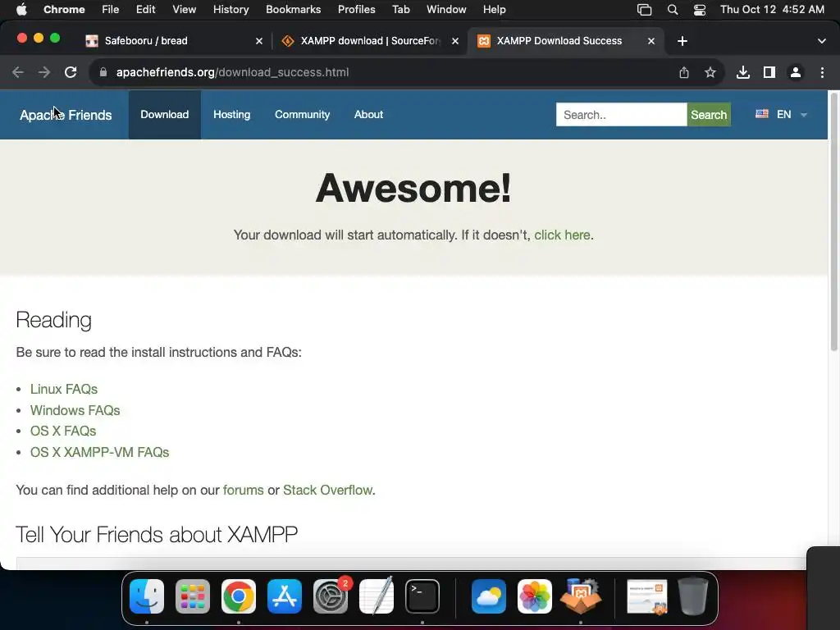
Task: Open the forums link
Action: click(x=243, y=491)
